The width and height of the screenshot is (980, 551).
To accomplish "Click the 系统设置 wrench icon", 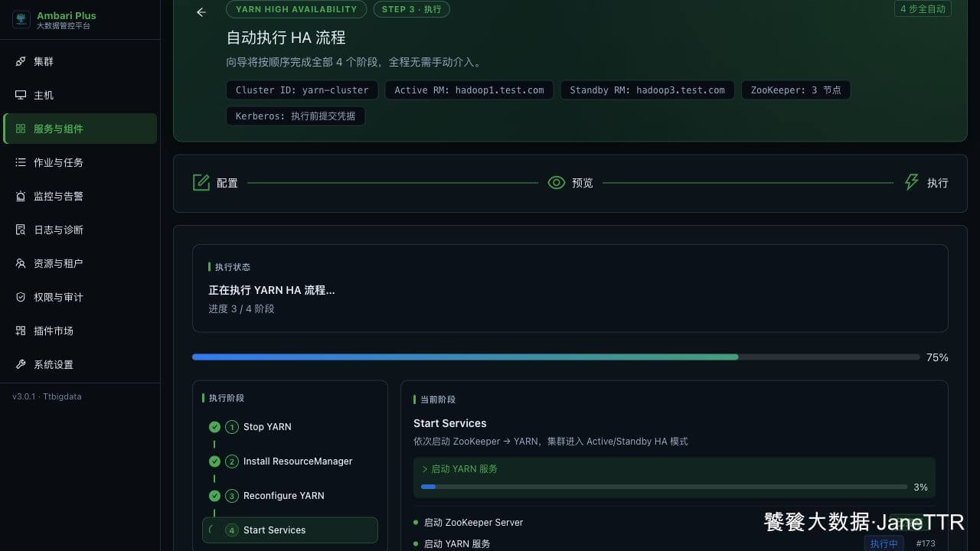I will tap(21, 364).
